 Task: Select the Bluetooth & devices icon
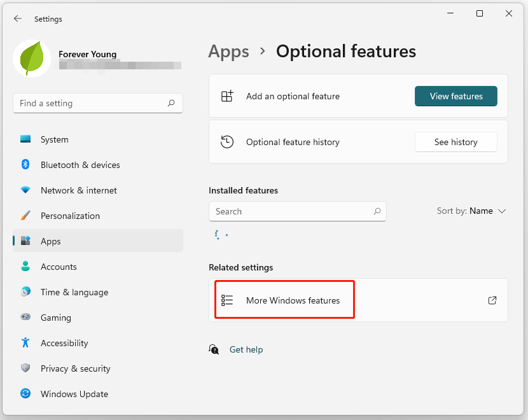point(25,165)
